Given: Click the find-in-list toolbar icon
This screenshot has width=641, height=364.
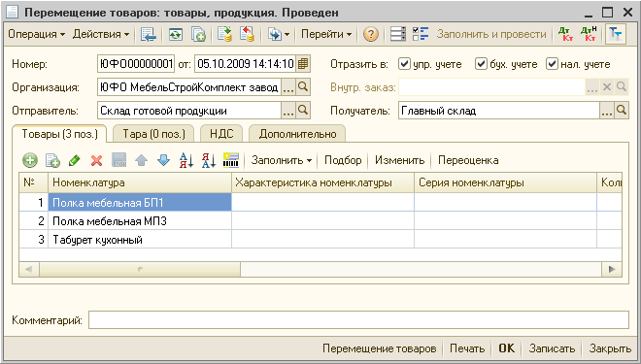Looking at the screenshot, I should coord(148,34).
